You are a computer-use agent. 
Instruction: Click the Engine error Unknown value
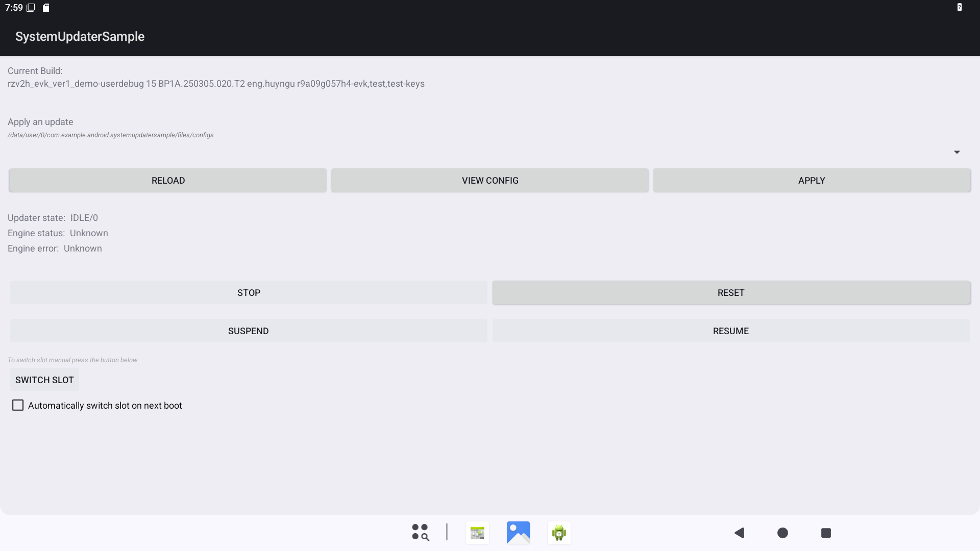[x=83, y=248]
